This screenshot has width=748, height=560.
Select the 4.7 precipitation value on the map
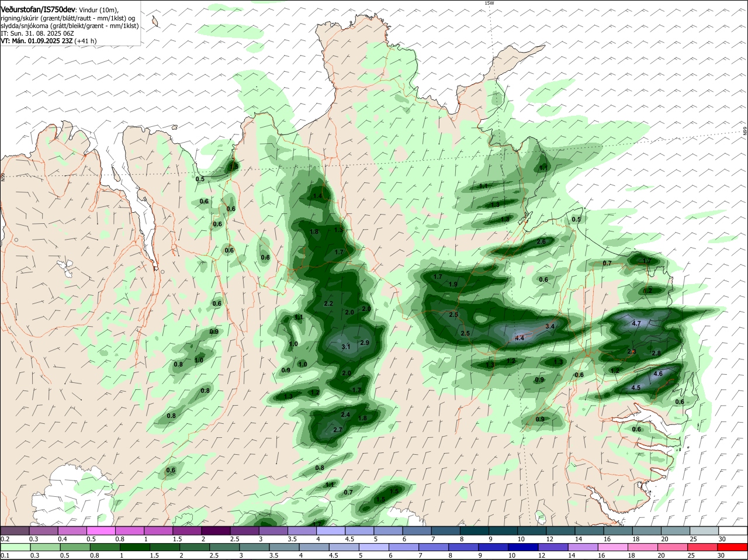tap(637, 323)
